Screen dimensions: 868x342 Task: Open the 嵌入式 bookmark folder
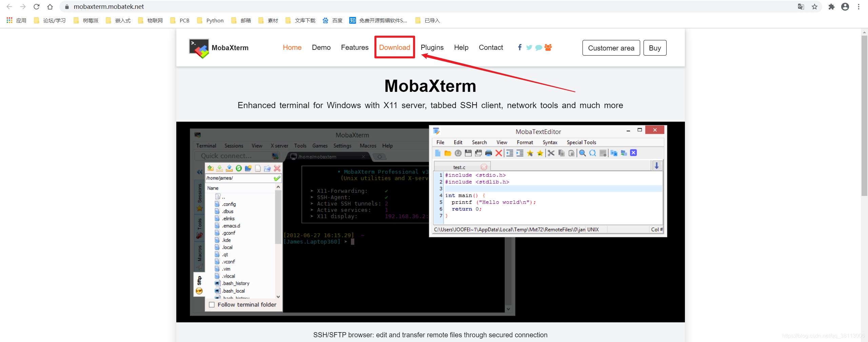[118, 20]
